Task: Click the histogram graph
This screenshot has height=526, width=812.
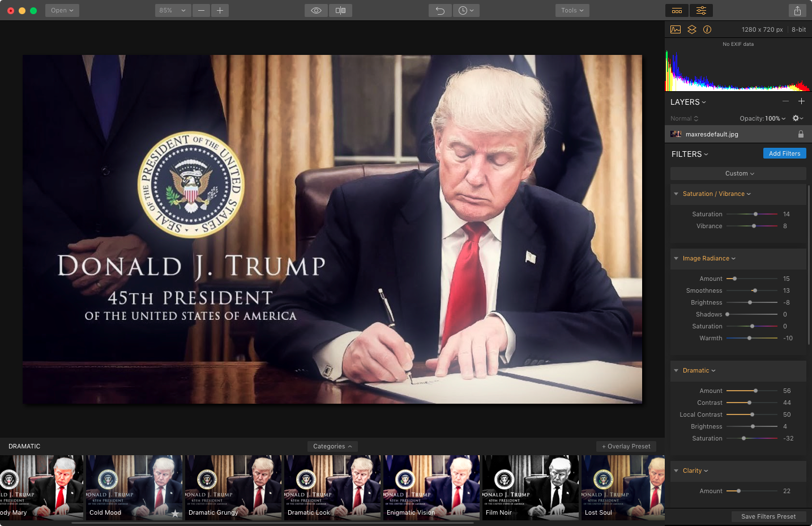Action: click(x=737, y=70)
